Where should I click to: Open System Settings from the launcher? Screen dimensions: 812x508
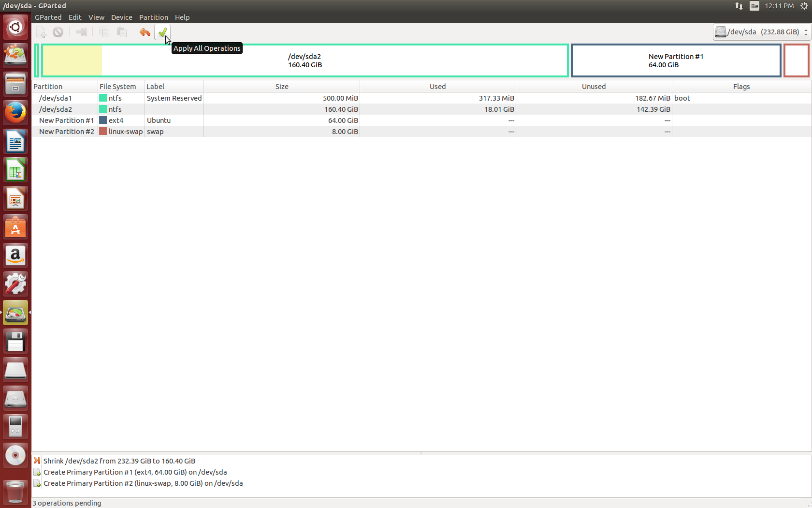click(x=15, y=284)
